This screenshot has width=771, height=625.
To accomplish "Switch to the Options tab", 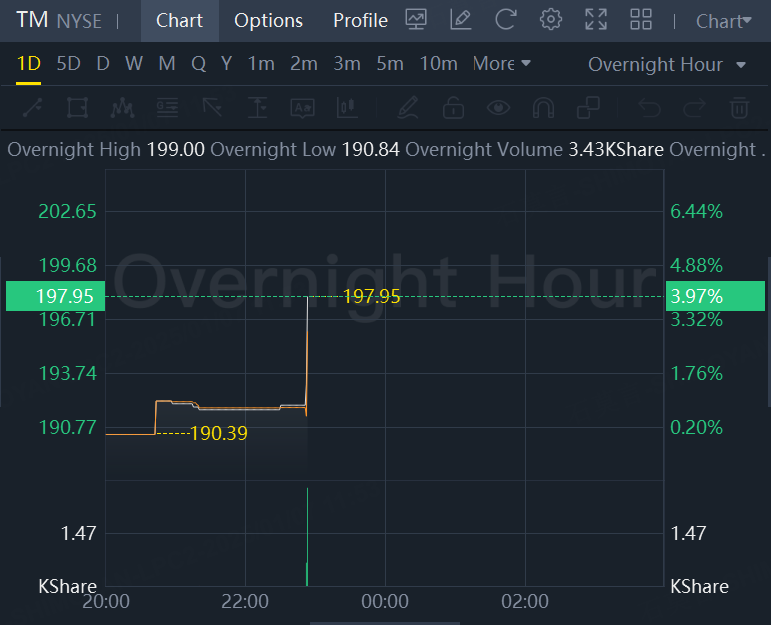I will click(268, 21).
